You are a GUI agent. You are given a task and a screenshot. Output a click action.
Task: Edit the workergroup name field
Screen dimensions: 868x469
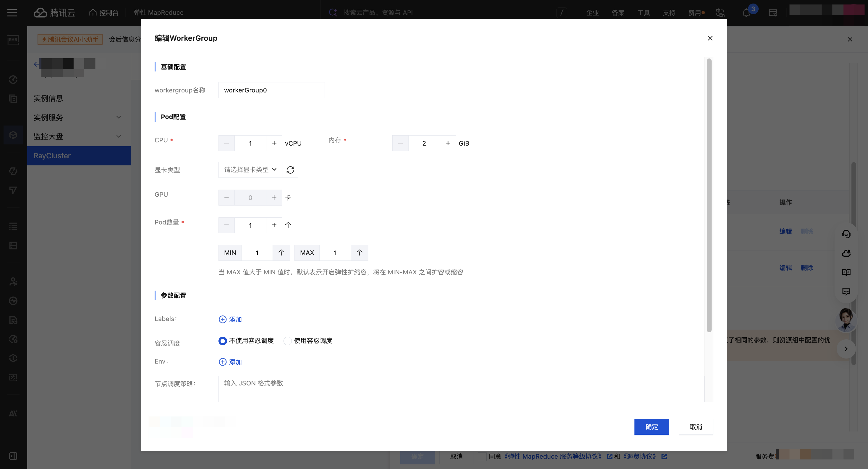(x=272, y=90)
